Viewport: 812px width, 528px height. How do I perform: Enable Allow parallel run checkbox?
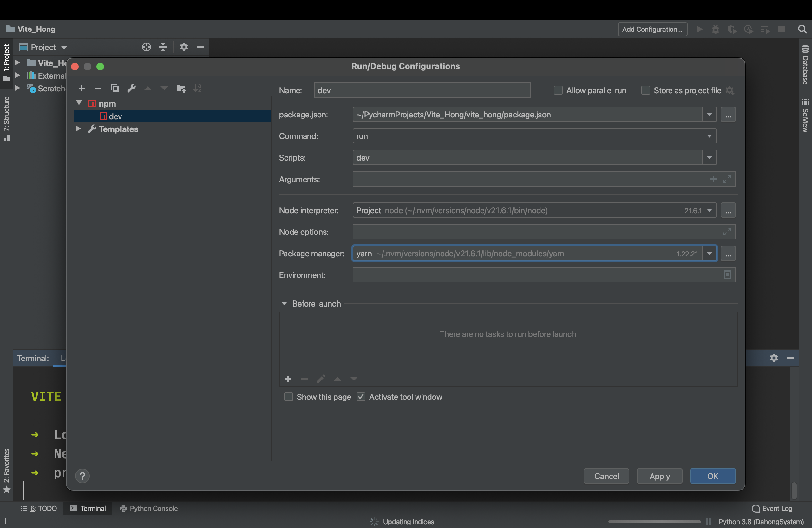point(558,90)
